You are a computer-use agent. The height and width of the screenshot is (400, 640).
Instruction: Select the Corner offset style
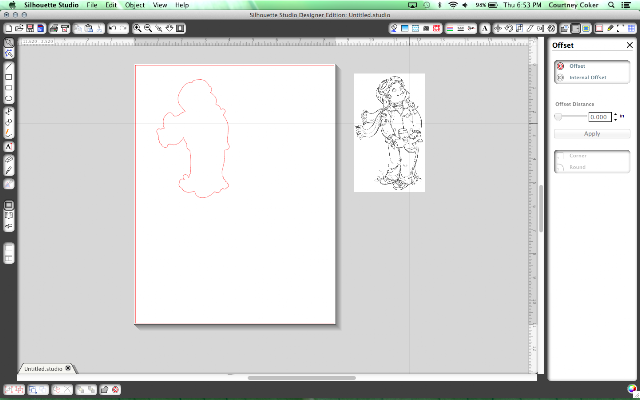pyautogui.click(x=578, y=156)
